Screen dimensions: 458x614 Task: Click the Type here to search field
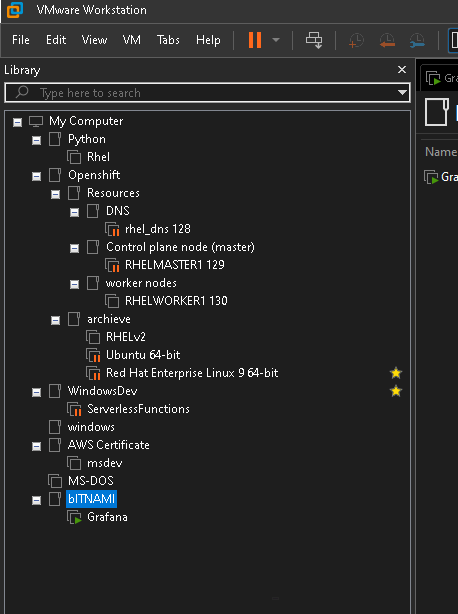[x=207, y=93]
